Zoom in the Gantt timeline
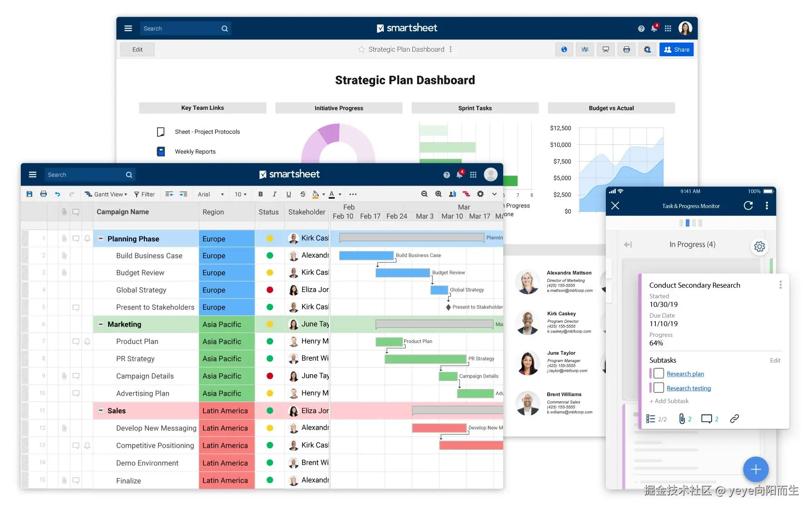 coord(439,194)
